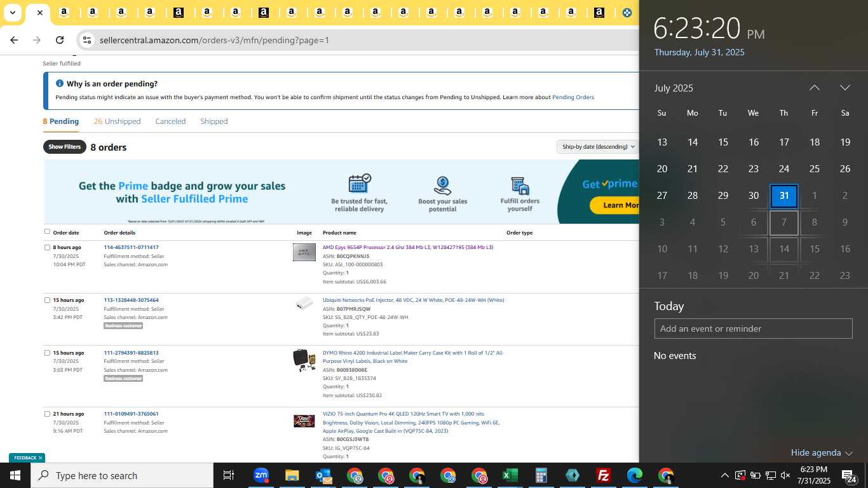This screenshot has height=488, width=868.
Task: Check the box for order 114-4637511-0711417
Action: (47, 248)
